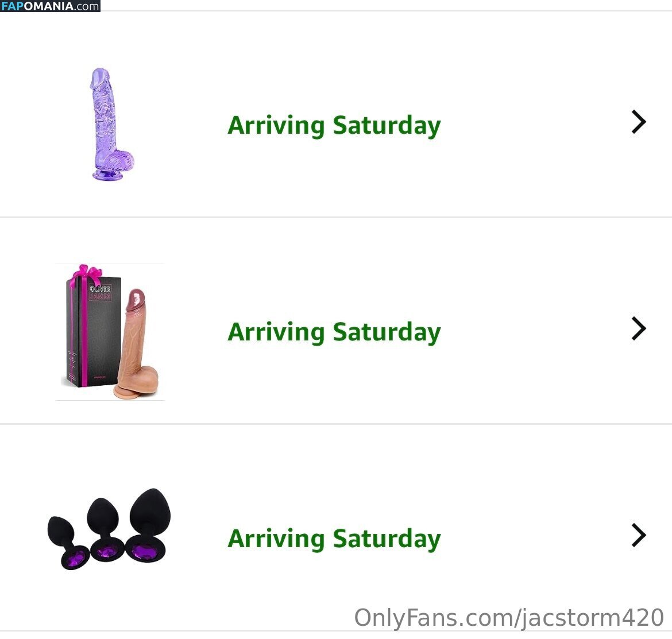Screen dimensions: 672x639
Task: Click the first row's Arriving Saturday status
Action: coord(334,125)
